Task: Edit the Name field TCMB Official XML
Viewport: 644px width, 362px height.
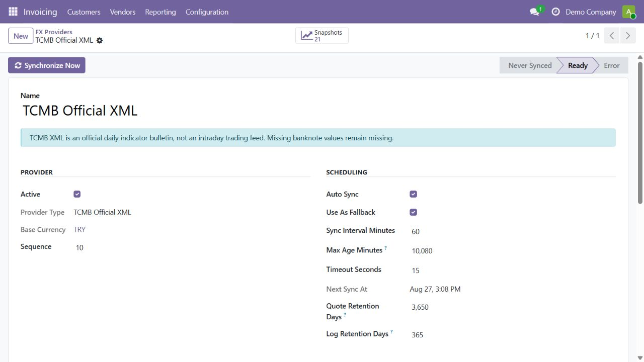Action: click(x=318, y=111)
